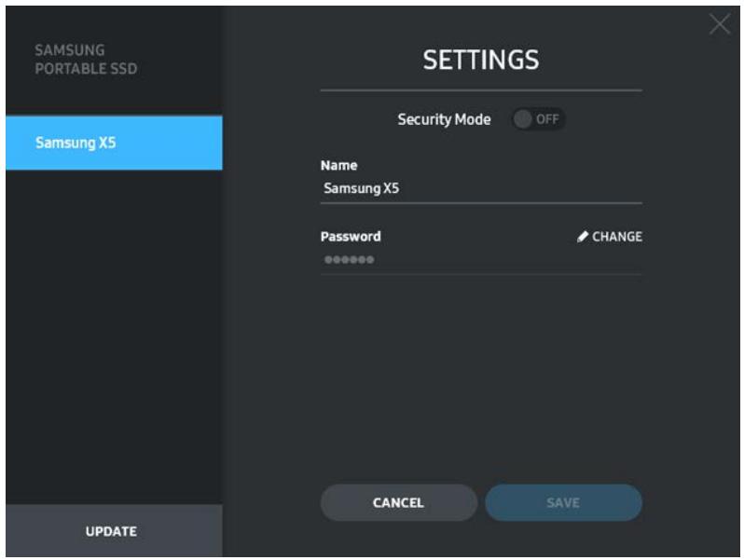Viewport: 744px width, 560px height.
Task: Click the Security Mode label
Action: (444, 119)
